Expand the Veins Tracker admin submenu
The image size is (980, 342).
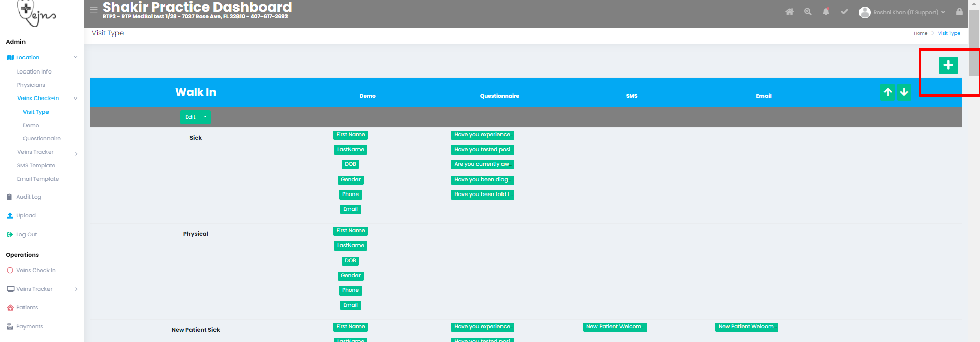point(76,153)
